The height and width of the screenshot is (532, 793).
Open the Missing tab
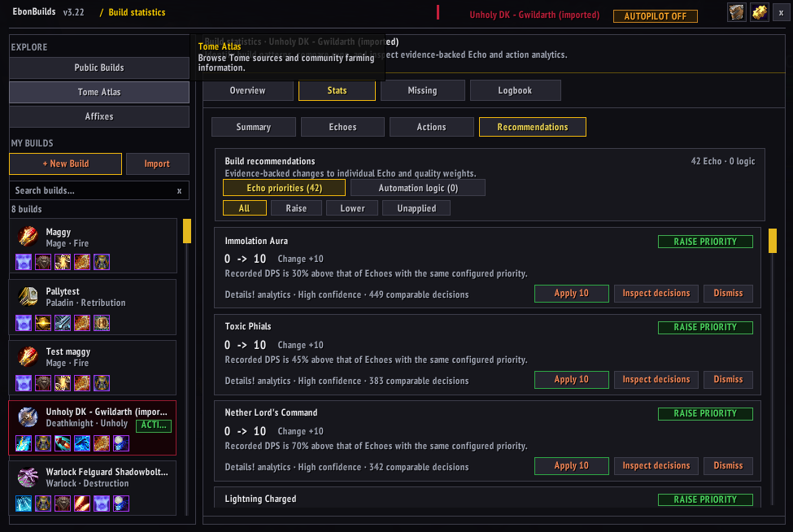point(422,90)
